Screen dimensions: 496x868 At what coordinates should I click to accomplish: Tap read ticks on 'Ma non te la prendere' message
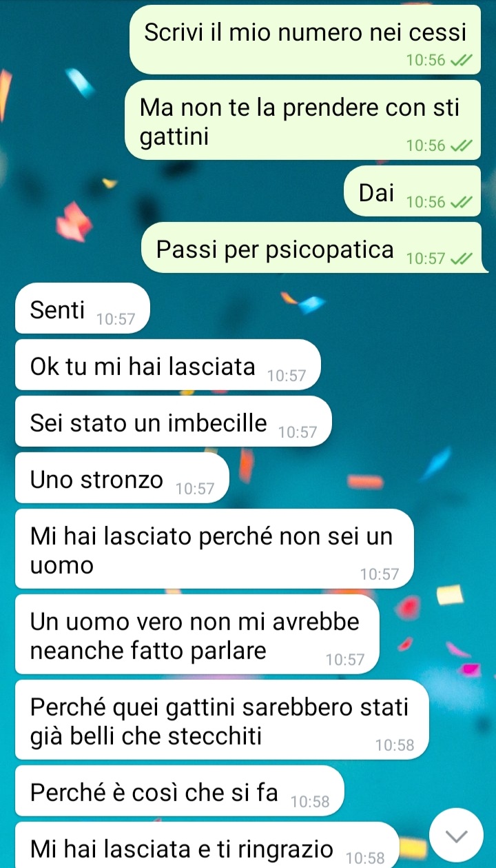462,145
